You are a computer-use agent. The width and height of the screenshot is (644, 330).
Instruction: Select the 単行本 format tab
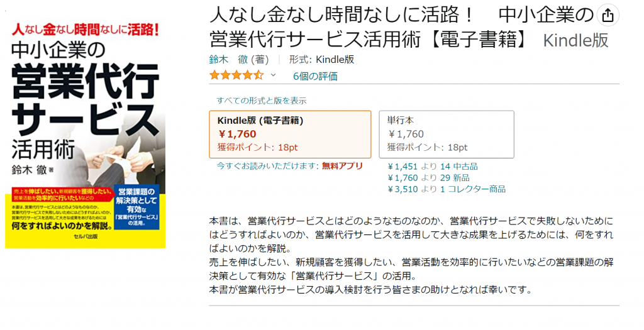446,135
